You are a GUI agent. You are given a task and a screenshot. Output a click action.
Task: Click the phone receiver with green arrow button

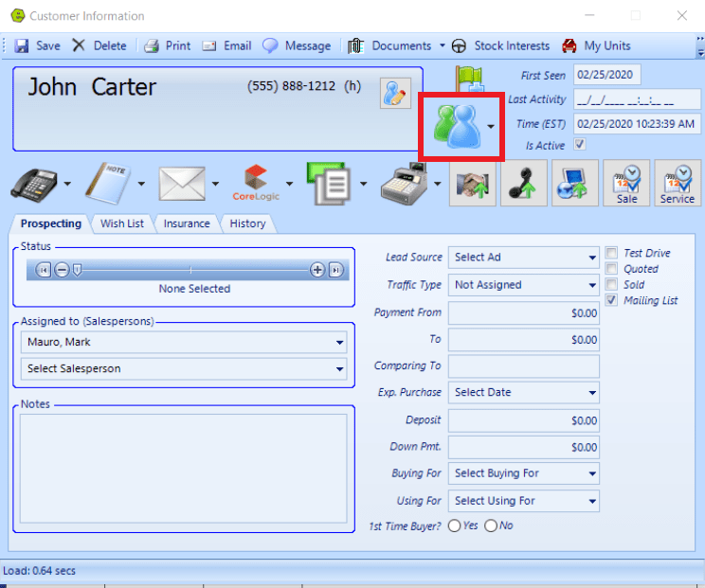pos(524,184)
